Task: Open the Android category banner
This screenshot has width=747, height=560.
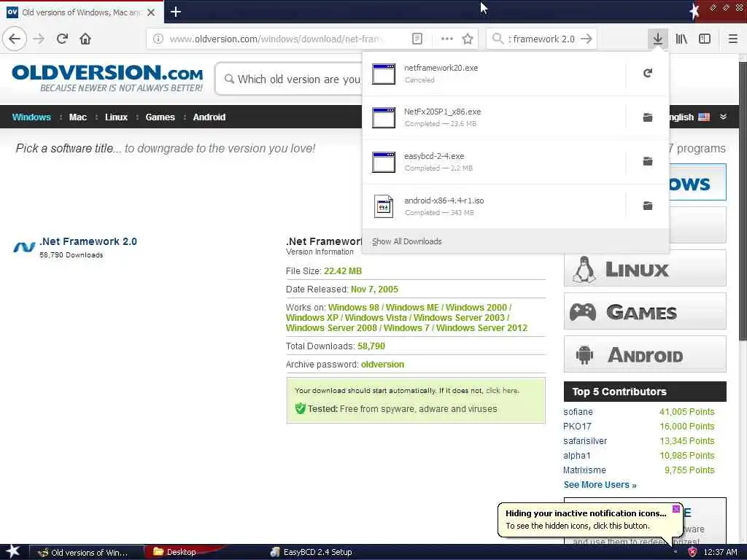Action: coord(645,355)
